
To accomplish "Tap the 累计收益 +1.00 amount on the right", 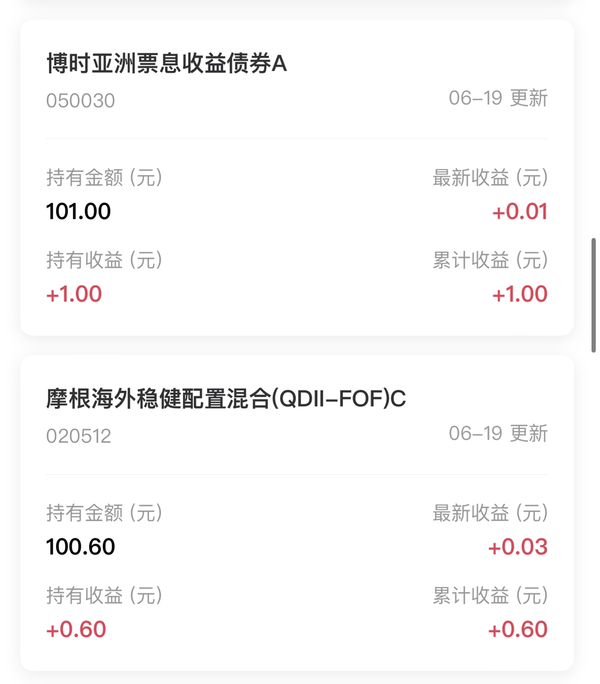I will click(520, 294).
